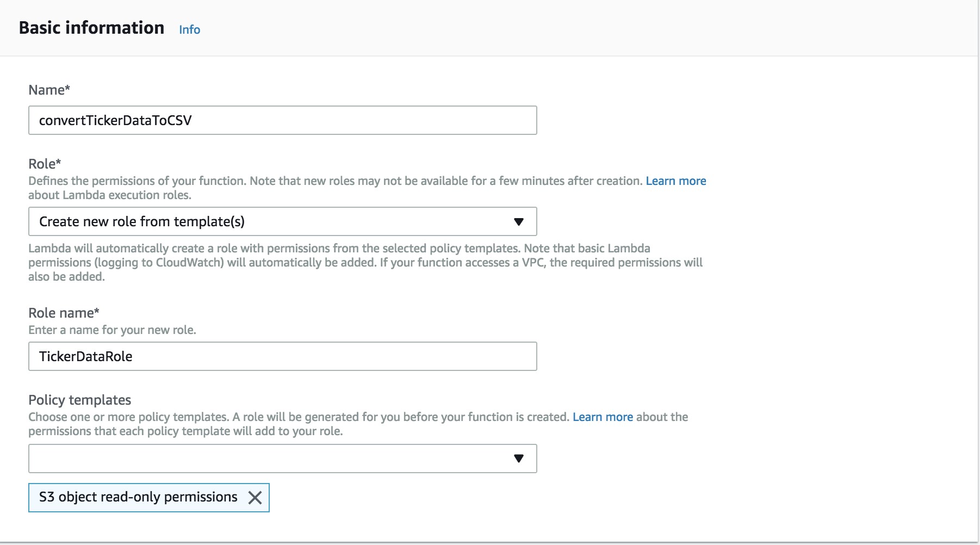Open Learn more about Lambda execution roles
Viewport: 980px width, 545px height.
click(x=675, y=181)
